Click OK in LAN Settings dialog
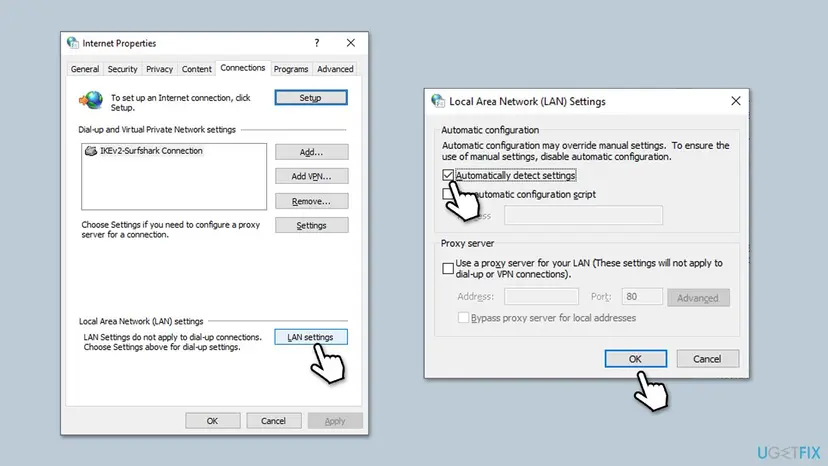This screenshot has height=466, width=828. click(636, 359)
